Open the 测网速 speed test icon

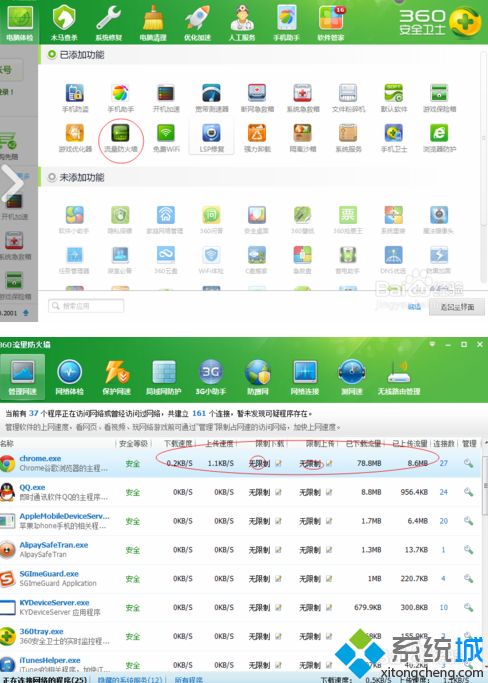click(x=352, y=377)
